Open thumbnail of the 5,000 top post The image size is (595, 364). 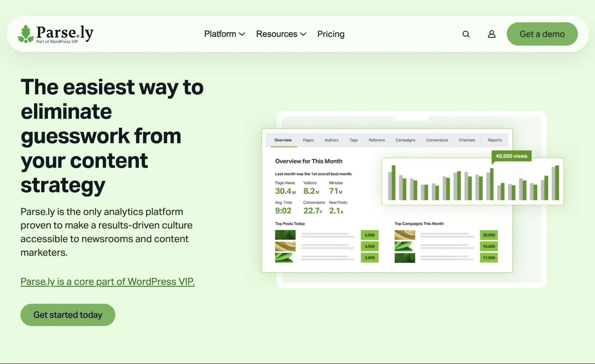285,235
